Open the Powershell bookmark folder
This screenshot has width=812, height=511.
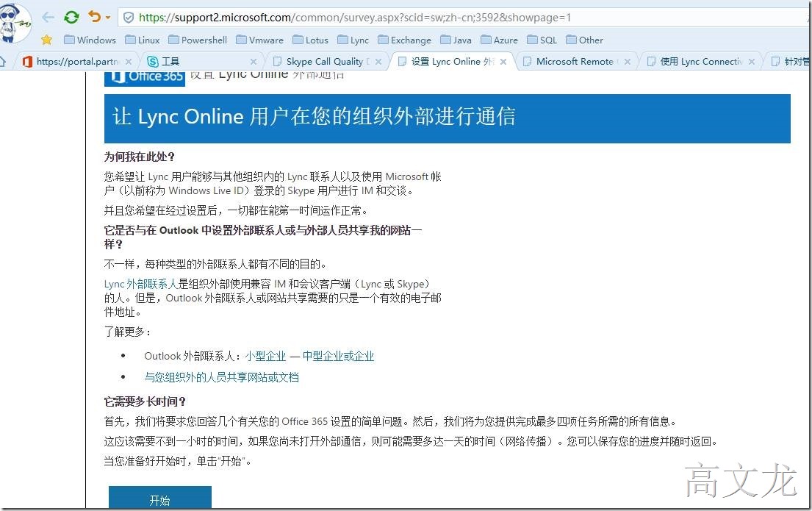(198, 40)
